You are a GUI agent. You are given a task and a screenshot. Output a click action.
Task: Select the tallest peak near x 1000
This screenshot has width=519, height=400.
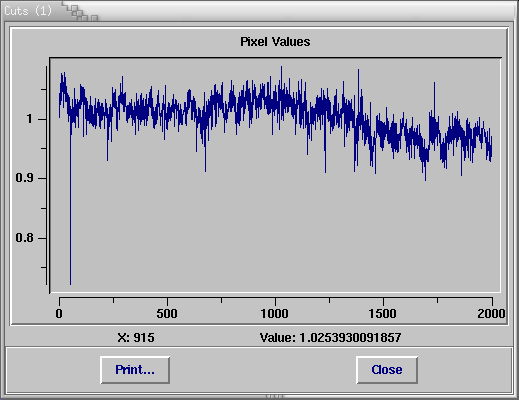281,72
